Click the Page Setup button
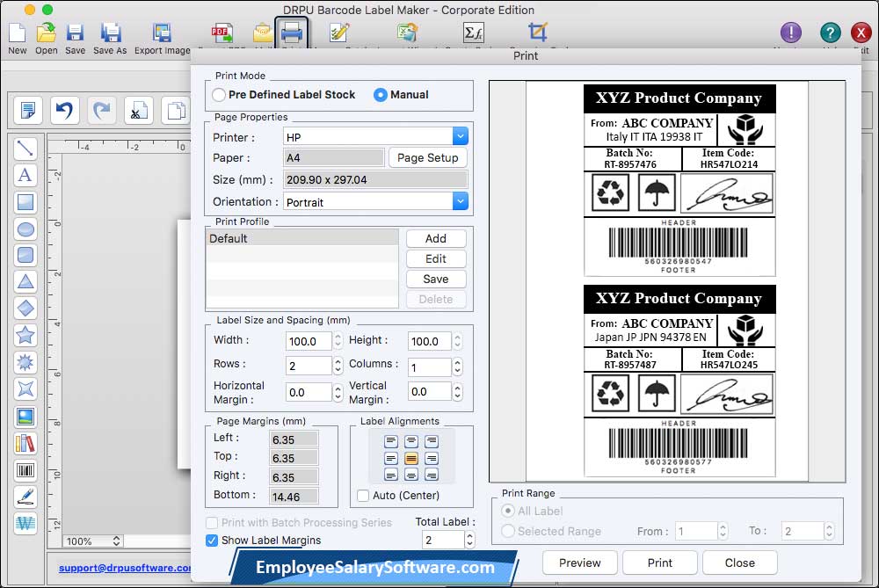This screenshot has width=879, height=588. (428, 158)
